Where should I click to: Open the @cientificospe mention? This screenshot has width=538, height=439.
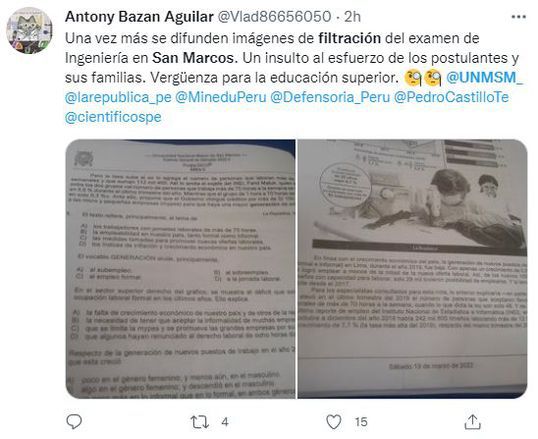click(113, 117)
